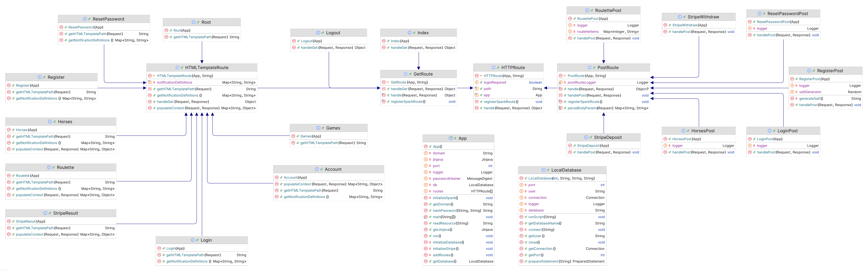
Task: Select readResource(String) method in App
Action: pos(458,224)
